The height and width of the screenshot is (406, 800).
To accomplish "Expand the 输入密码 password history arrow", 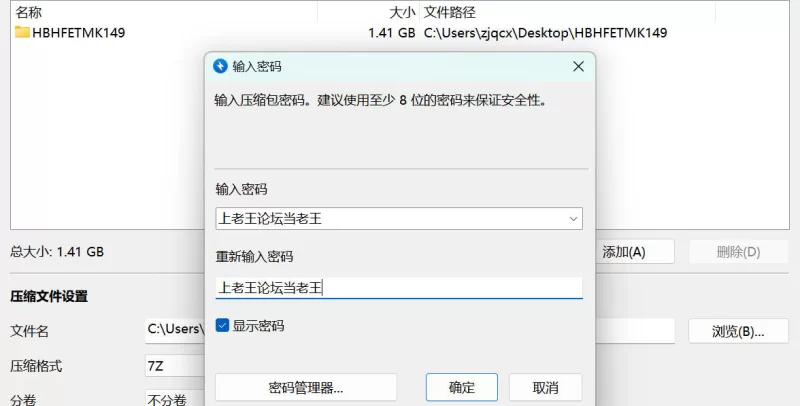I will coord(573,219).
